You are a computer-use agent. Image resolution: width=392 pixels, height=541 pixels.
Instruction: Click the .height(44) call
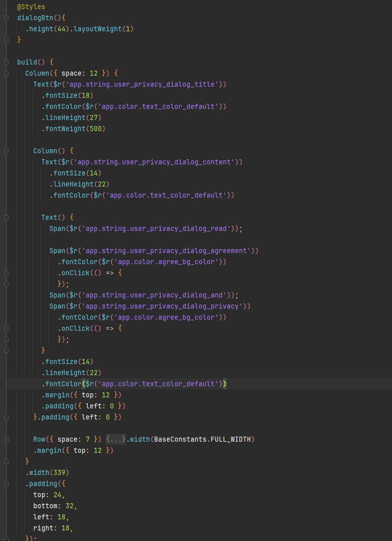tap(47, 29)
